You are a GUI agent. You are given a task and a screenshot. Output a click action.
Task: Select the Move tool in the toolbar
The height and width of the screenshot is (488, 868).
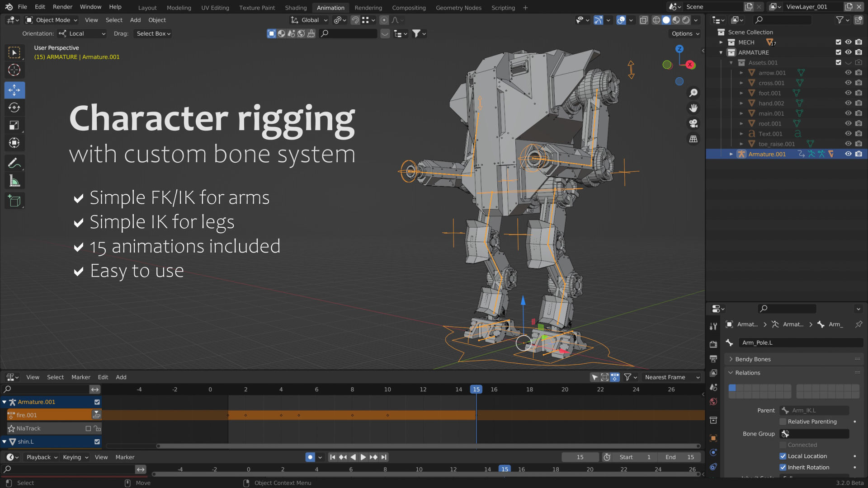14,90
